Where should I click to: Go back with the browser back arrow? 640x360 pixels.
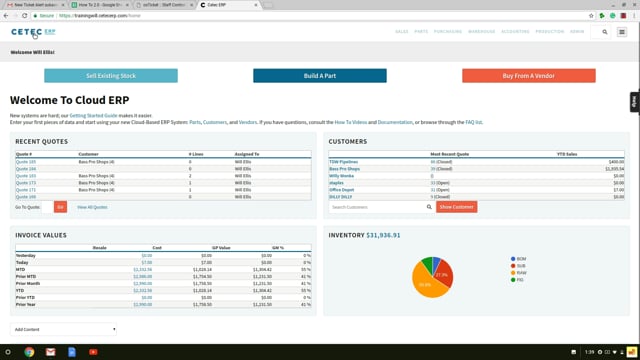pyautogui.click(x=6, y=16)
